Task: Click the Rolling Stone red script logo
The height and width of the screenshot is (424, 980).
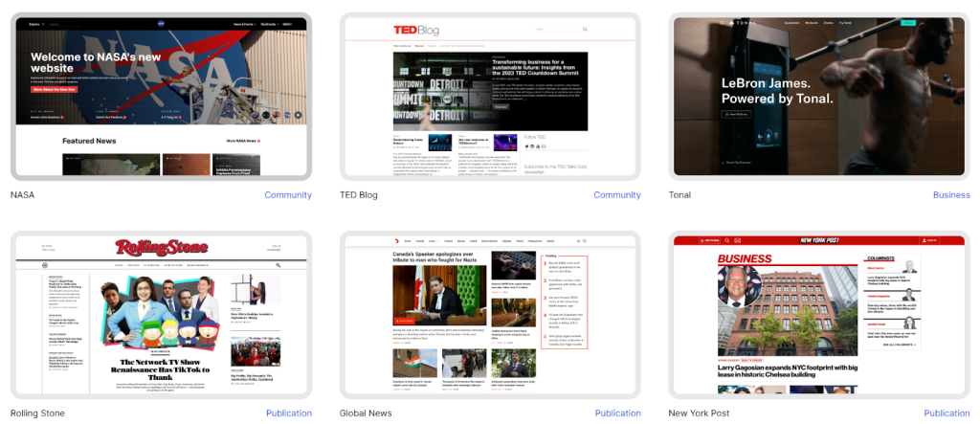Action: click(161, 248)
